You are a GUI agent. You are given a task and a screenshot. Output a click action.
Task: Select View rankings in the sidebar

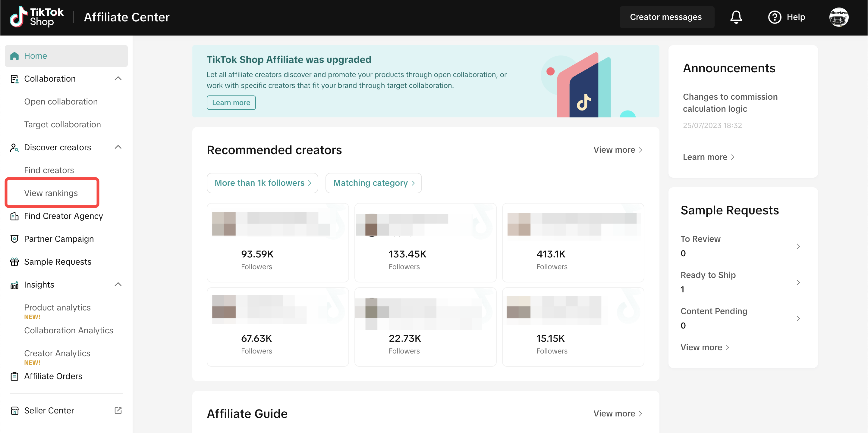click(x=51, y=193)
